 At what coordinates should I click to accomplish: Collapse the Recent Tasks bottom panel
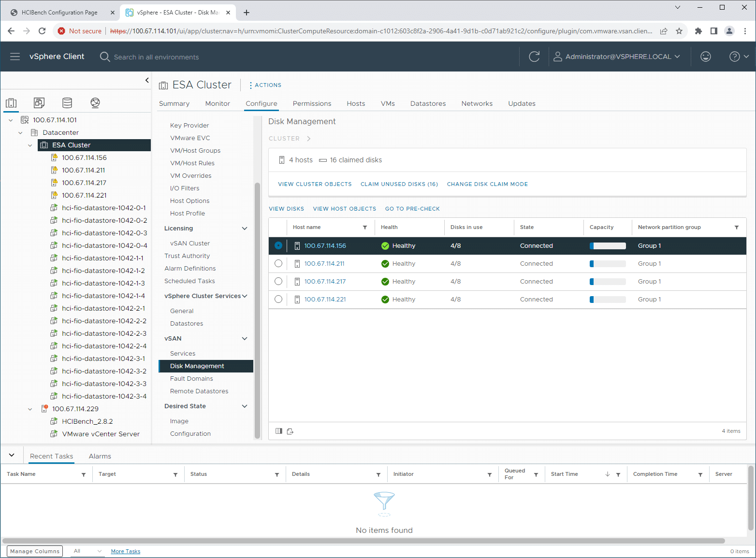coord(12,455)
